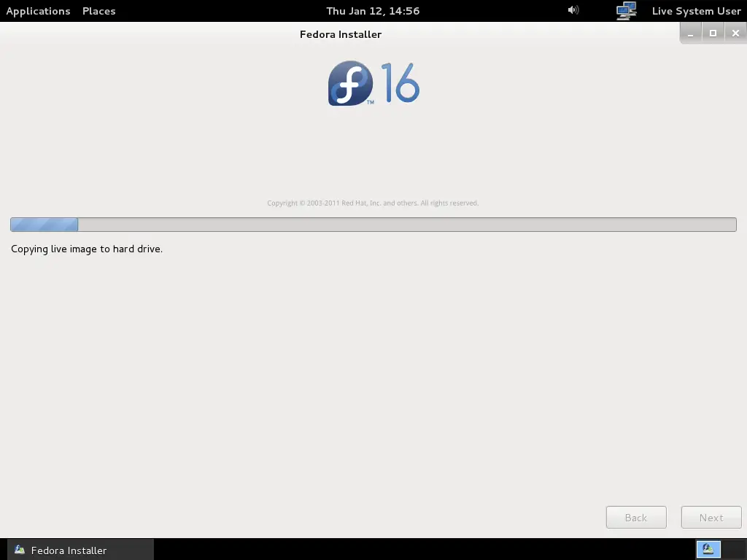
Task: Click the installation progress bar
Action: [x=373, y=225]
